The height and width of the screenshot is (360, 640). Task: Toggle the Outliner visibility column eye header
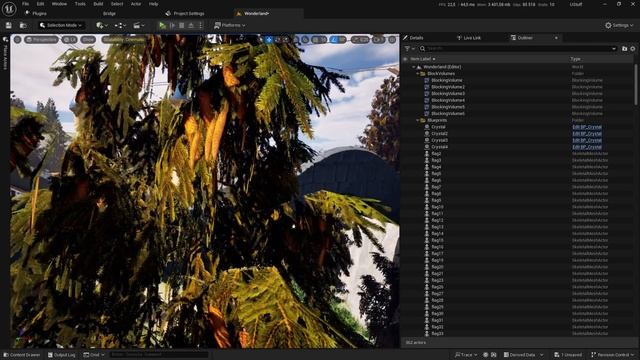tap(405, 59)
